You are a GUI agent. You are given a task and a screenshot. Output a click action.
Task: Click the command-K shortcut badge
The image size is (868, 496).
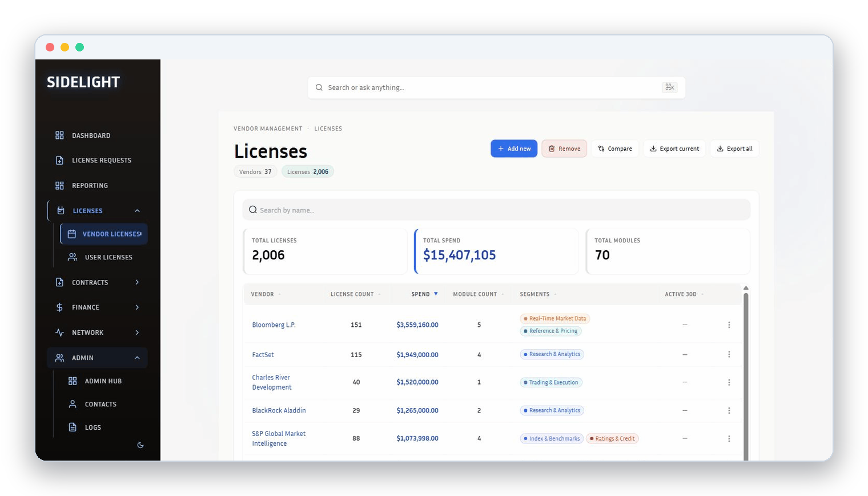pos(670,87)
